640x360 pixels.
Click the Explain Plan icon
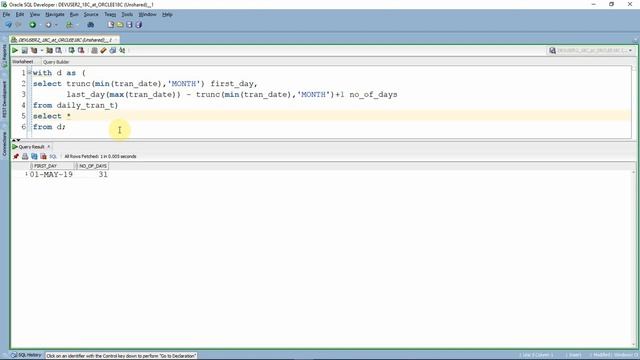pos(34,51)
